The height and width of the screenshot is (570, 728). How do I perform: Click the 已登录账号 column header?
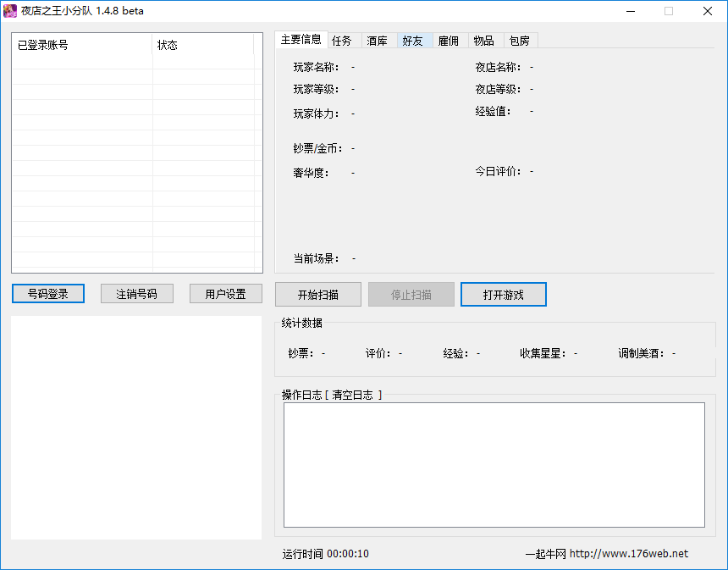point(82,45)
